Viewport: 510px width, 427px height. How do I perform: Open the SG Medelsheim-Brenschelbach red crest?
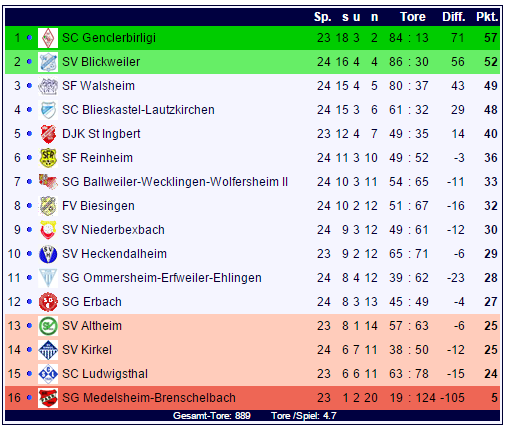pyautogui.click(x=48, y=398)
